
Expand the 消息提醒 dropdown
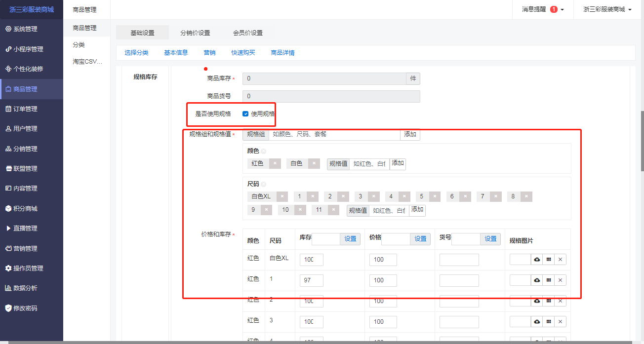point(543,9)
